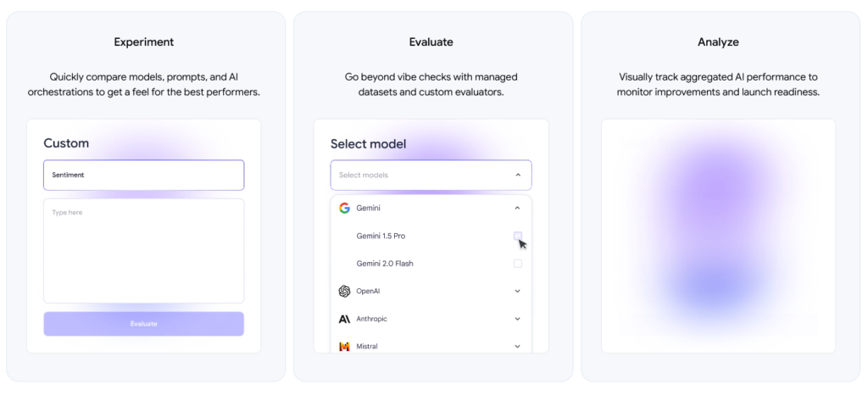Collapse the Gemini model group chevron
This screenshot has height=395, width=868.
tap(518, 208)
